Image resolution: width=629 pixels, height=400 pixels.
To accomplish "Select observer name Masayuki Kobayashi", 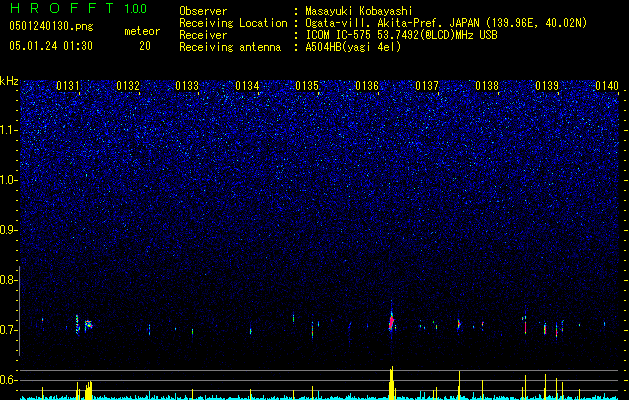I will 359,12.
